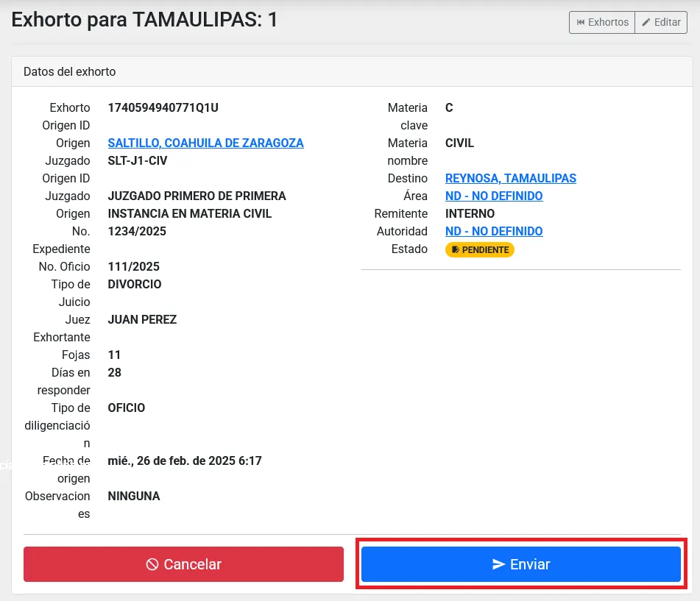Viewport: 700px width, 601px height.
Task: Click the rewind icon in the Exhortos button
Action: tap(580, 22)
